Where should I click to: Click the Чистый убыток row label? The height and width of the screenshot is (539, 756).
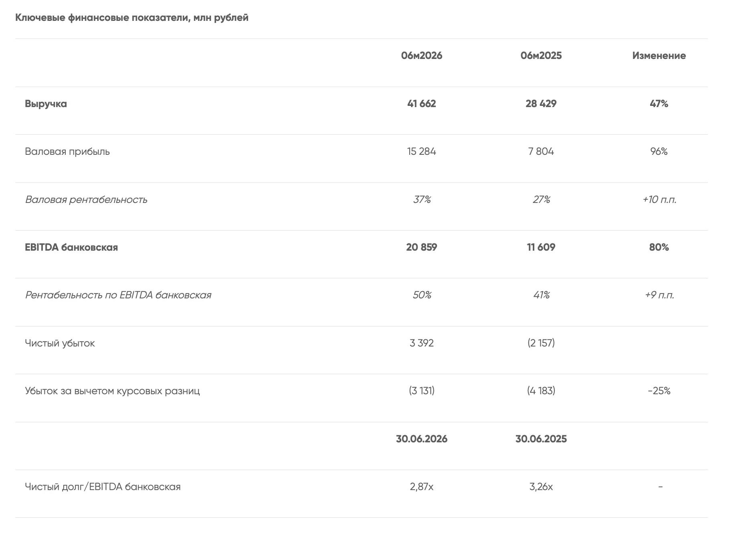(x=60, y=343)
